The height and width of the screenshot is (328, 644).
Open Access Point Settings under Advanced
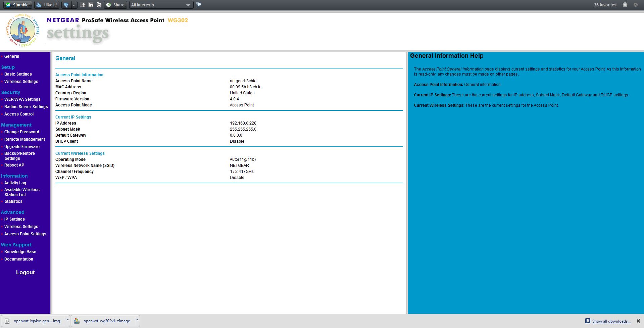coord(25,234)
